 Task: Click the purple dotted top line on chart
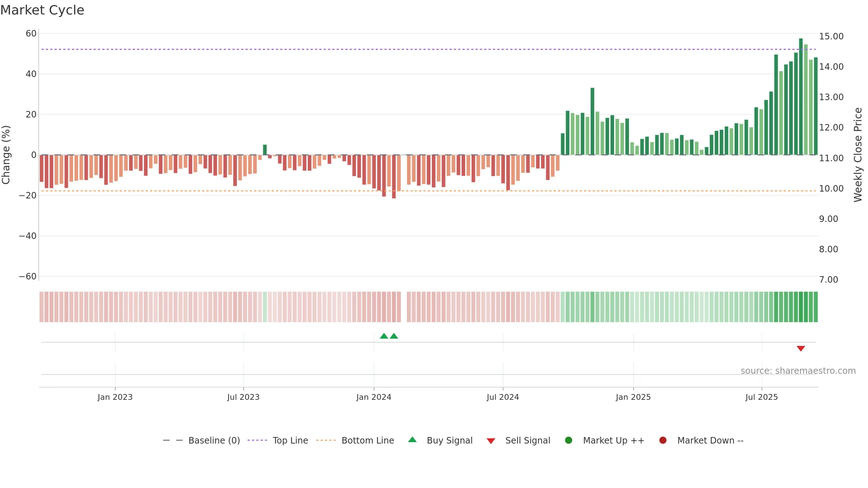(x=429, y=49)
